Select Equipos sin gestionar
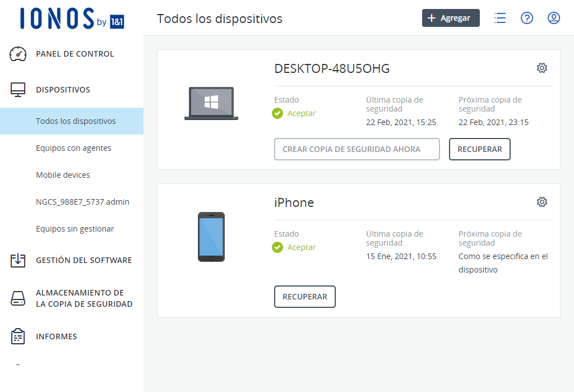The image size is (574, 392). click(x=75, y=229)
